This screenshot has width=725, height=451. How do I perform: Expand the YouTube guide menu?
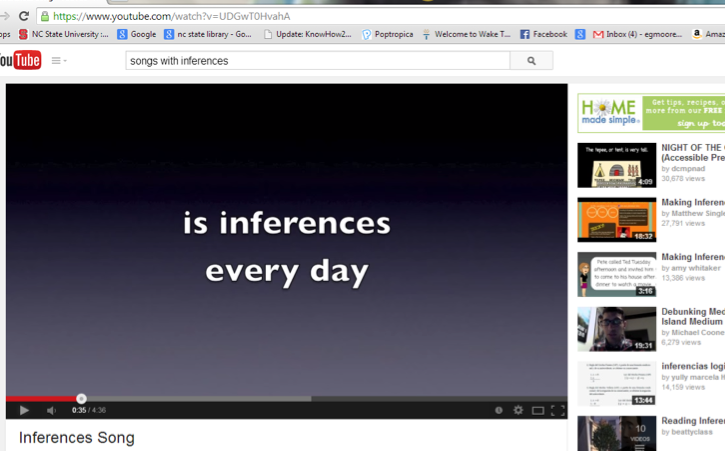pyautogui.click(x=59, y=61)
